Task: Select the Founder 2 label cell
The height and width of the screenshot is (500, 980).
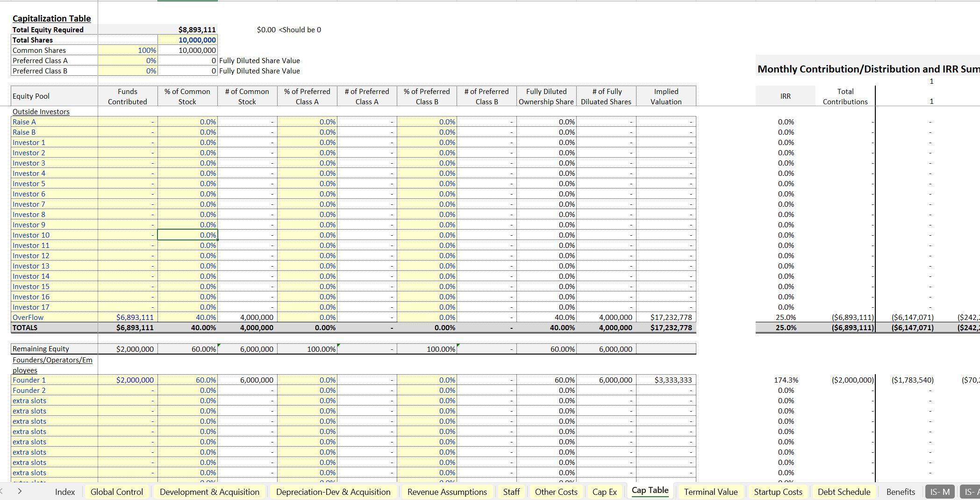Action: point(54,390)
